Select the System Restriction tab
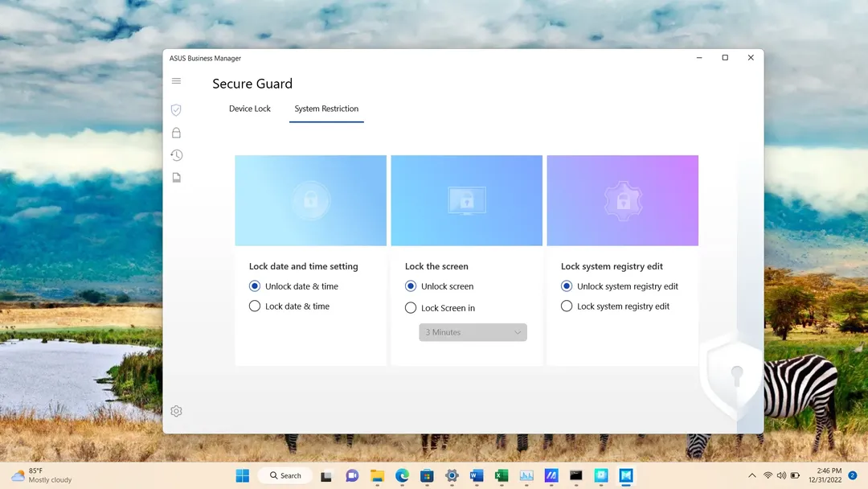The image size is (868, 489). tap(326, 109)
